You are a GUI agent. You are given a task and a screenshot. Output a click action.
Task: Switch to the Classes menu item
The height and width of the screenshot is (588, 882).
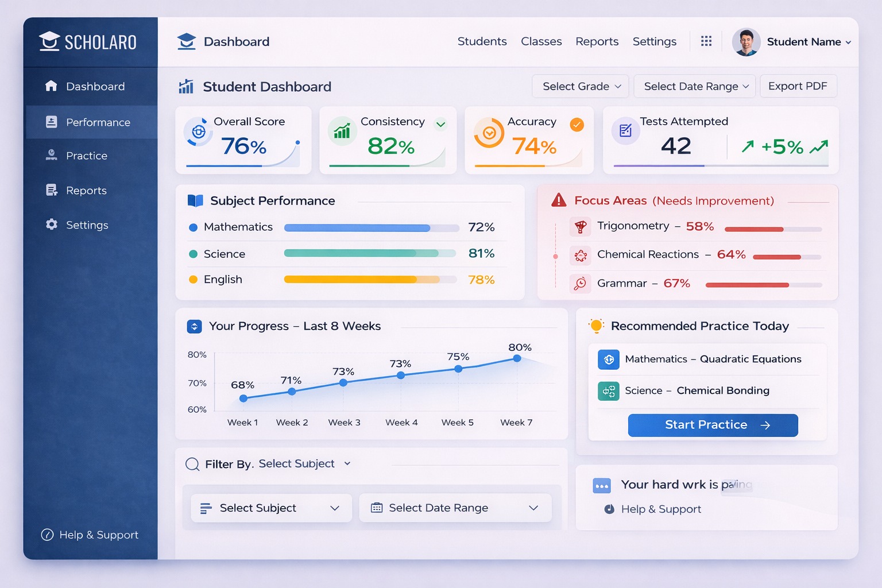[540, 41]
